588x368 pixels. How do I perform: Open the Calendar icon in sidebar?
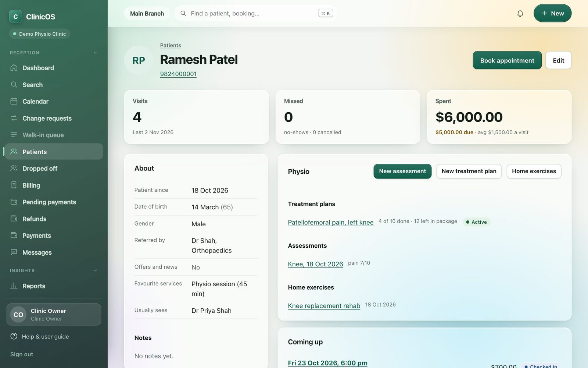(x=14, y=101)
